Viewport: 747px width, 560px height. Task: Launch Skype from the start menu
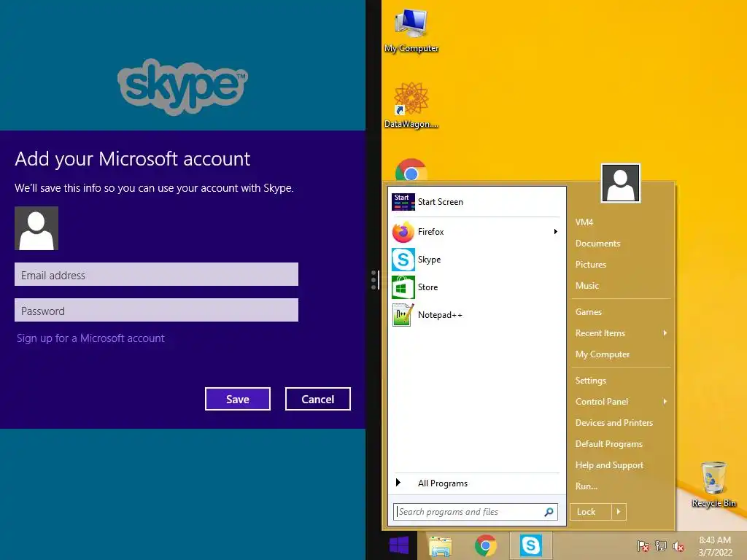(476, 260)
